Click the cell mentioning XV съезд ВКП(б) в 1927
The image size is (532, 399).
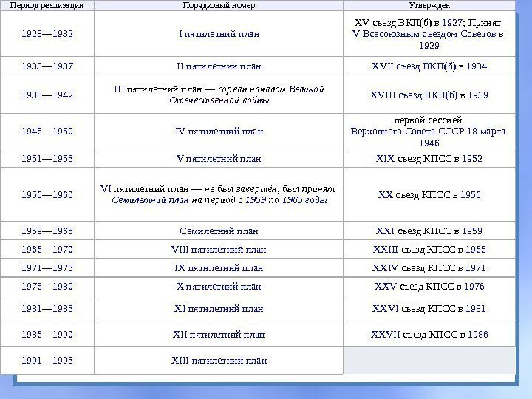click(x=429, y=34)
